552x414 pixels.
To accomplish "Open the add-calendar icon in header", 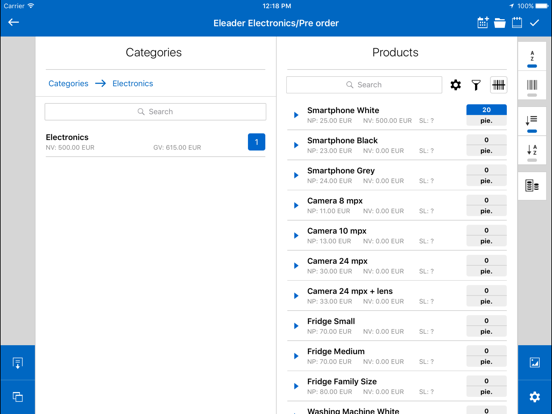I will (483, 23).
